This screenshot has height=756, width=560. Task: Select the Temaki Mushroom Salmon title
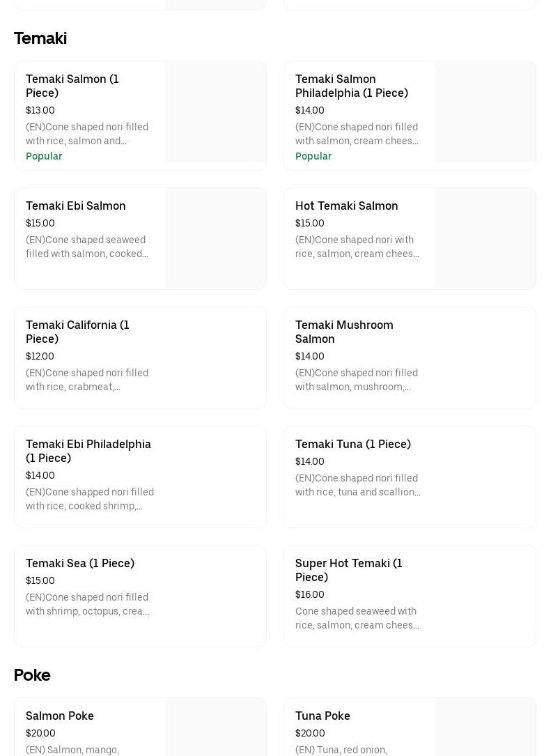coord(344,332)
